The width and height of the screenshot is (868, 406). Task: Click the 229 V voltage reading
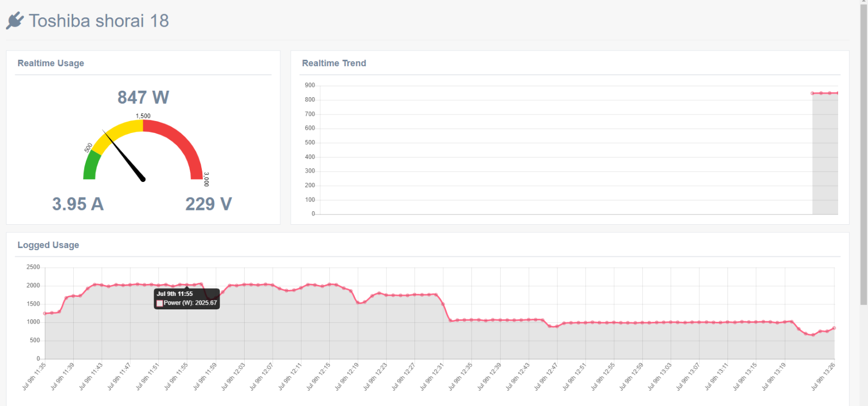click(x=209, y=204)
